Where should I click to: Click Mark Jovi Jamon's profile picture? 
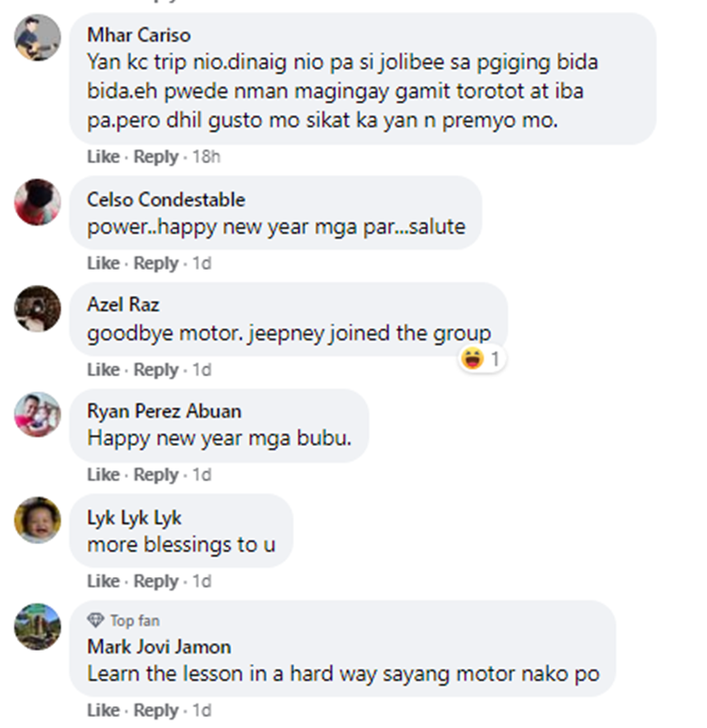[x=38, y=627]
